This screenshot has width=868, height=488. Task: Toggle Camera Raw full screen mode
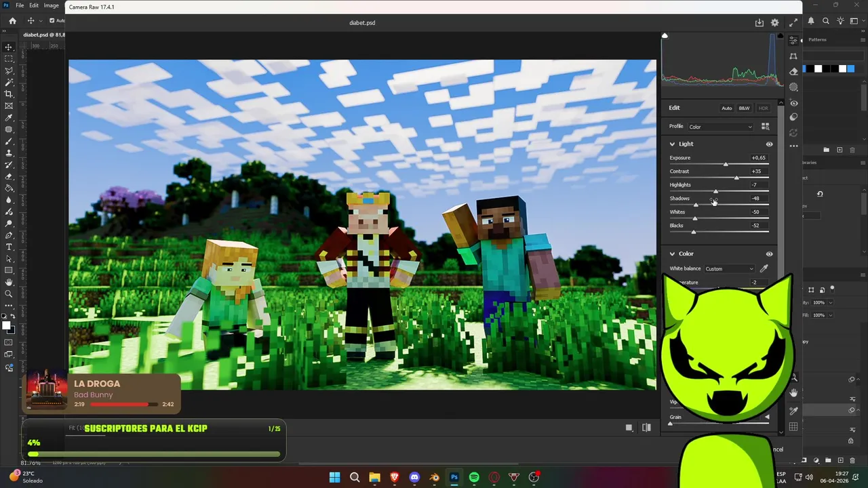point(793,22)
